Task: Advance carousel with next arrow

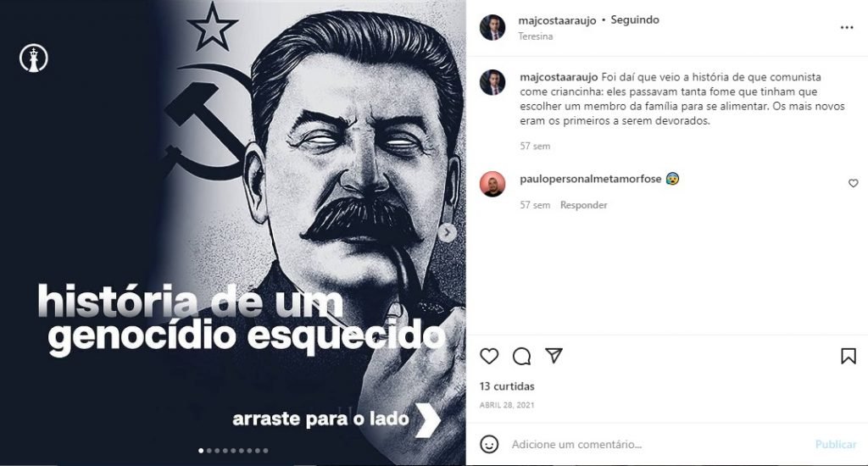Action: coord(448,232)
